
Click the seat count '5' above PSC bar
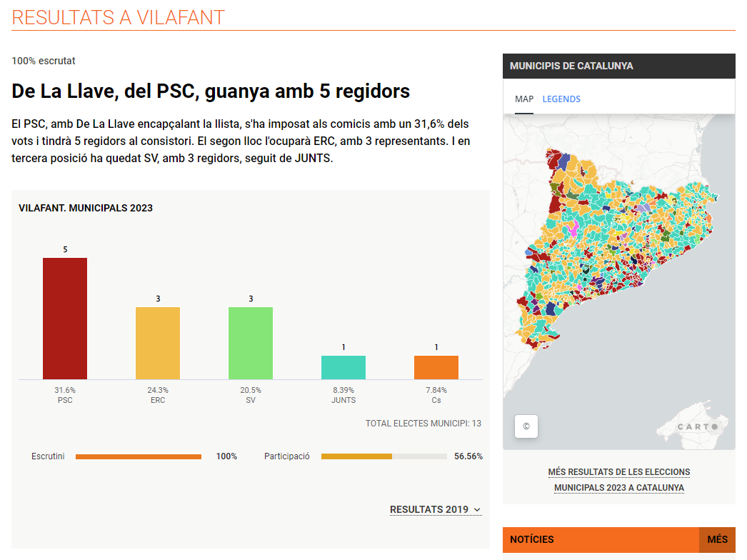pyautogui.click(x=65, y=250)
